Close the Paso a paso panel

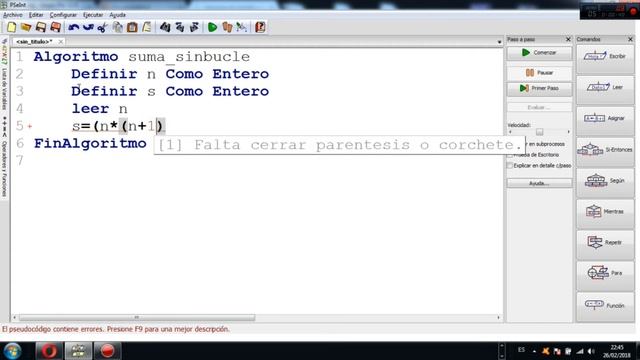tap(568, 39)
